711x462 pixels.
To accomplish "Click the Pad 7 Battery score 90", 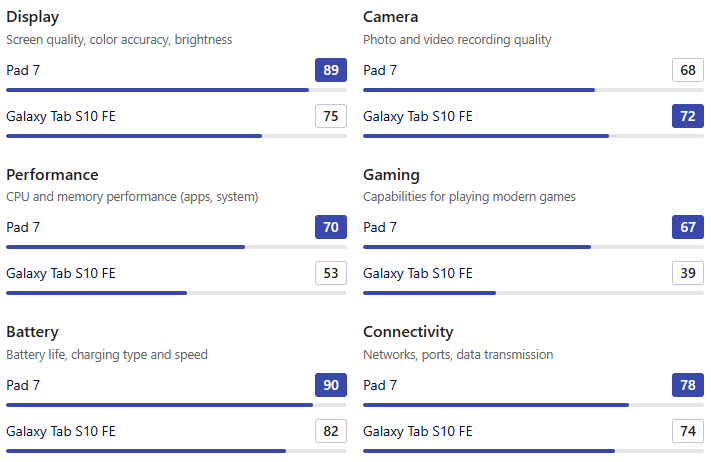I will 331,385.
